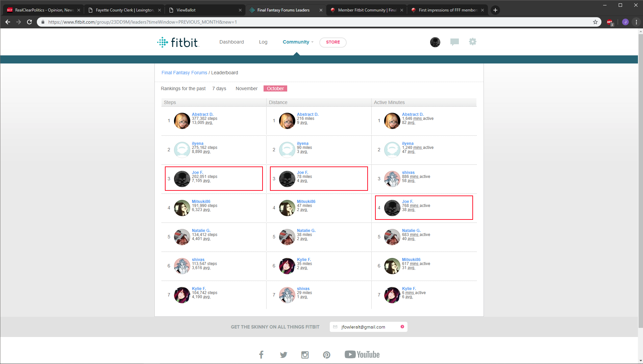Viewport: 643px width, 364px height.
Task: Click Mitsuki86 avatar in Steps column
Action: (182, 208)
